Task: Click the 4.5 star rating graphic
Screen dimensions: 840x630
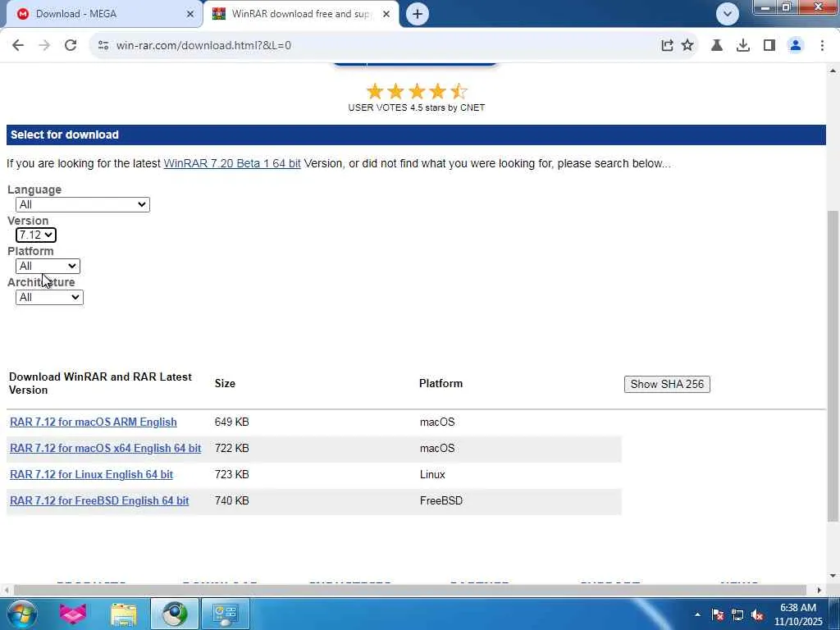Action: click(x=417, y=92)
